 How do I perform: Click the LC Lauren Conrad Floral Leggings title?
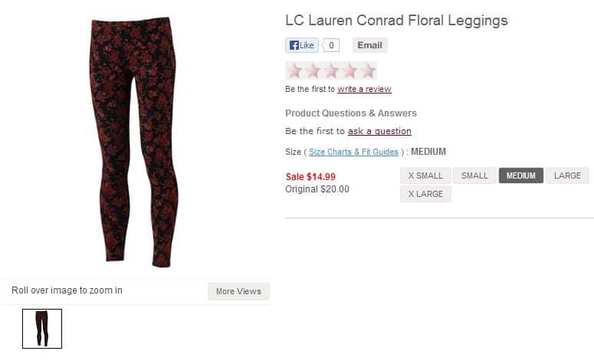coord(396,21)
